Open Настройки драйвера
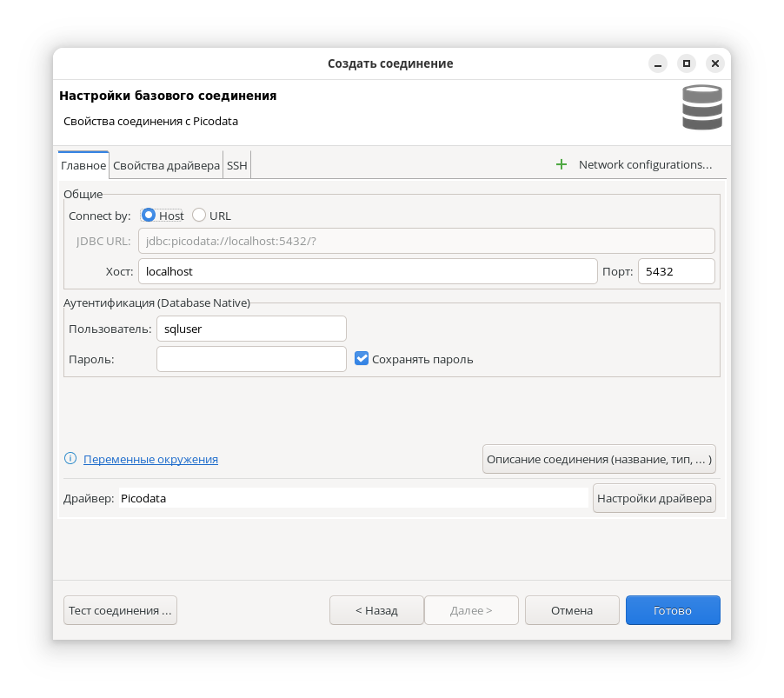Viewport: 784px width, 698px height. tap(654, 497)
